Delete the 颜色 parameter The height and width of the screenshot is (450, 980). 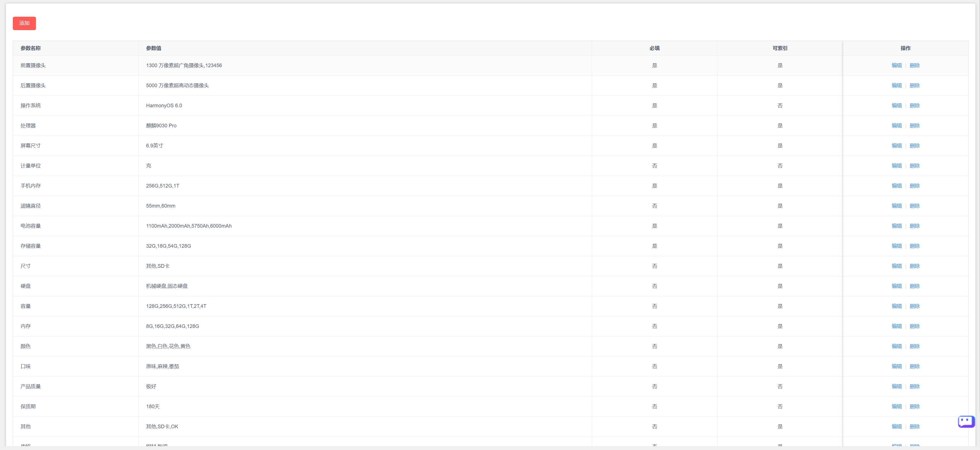(x=914, y=346)
